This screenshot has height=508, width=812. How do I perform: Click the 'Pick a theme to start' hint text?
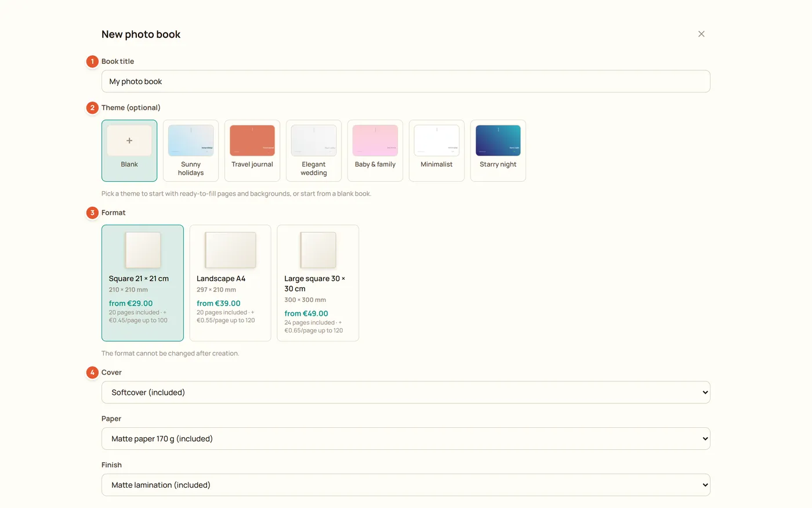[236, 194]
